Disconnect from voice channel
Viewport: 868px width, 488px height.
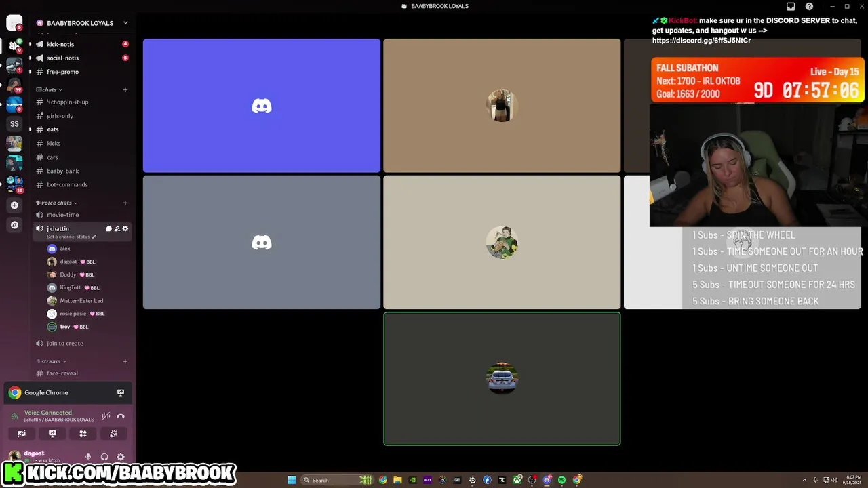[x=121, y=415]
